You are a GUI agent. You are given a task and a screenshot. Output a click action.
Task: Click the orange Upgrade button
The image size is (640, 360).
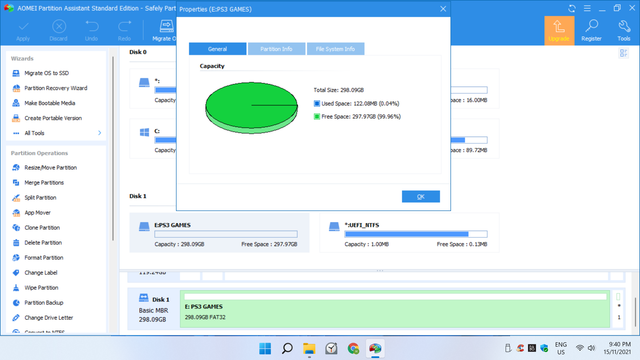(559, 31)
